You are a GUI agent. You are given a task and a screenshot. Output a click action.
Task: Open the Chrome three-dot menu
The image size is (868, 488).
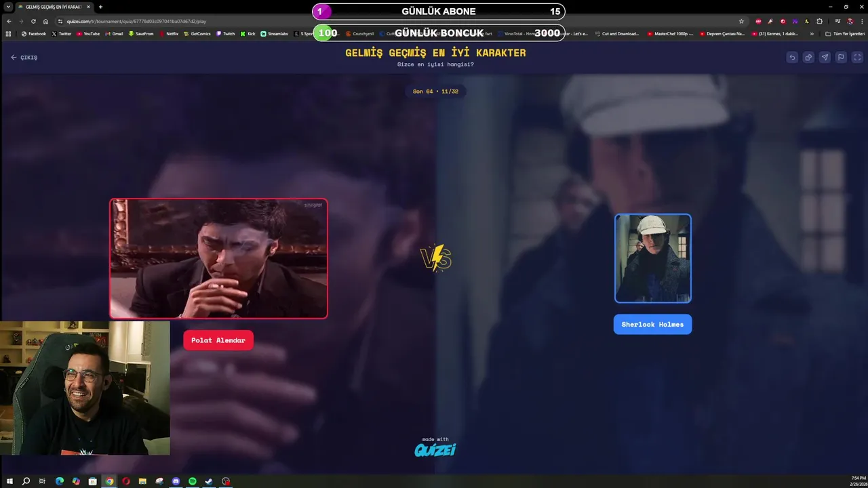point(861,21)
